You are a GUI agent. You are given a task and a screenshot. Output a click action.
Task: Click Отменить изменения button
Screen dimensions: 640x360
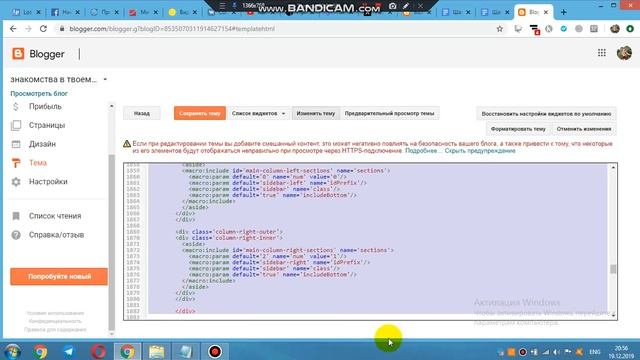click(584, 129)
